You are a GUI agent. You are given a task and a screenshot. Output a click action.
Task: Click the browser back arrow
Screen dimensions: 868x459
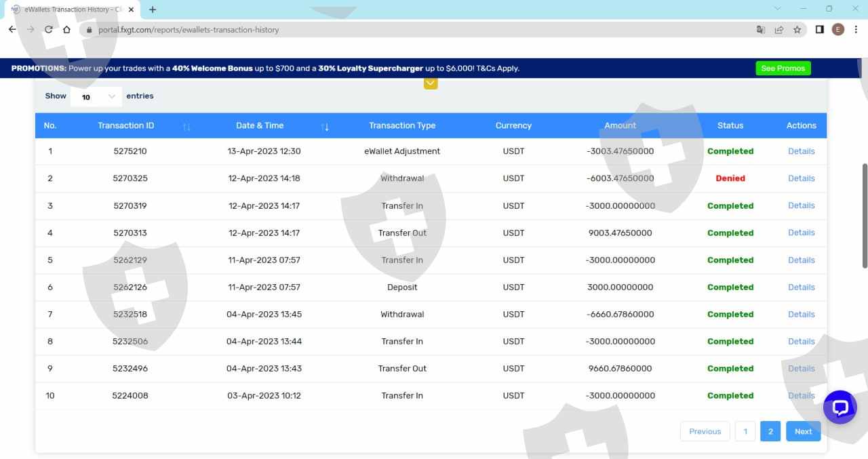coord(12,30)
